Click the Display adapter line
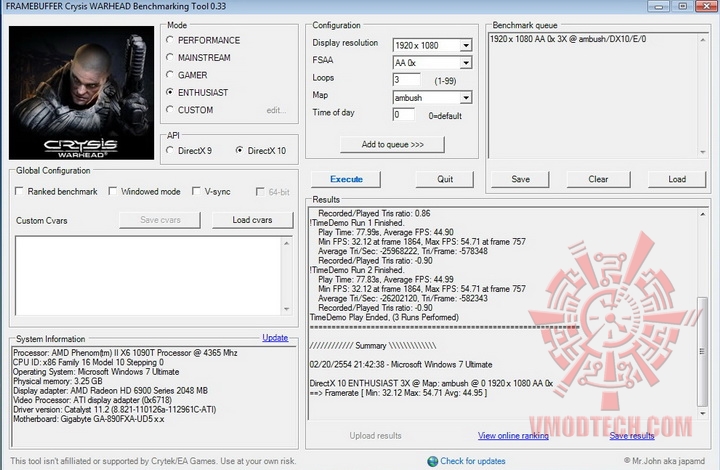720x470 pixels. [x=111, y=391]
